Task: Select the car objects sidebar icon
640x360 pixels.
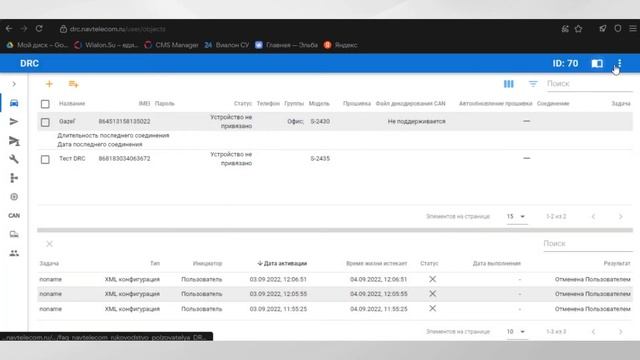Action: click(x=14, y=103)
